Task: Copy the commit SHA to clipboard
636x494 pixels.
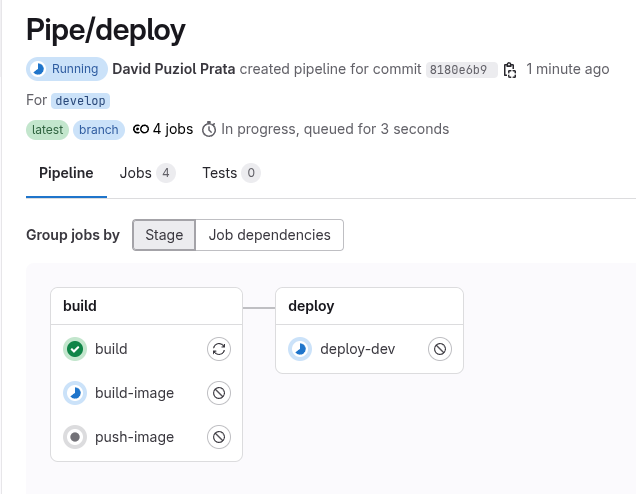Action: [x=510, y=70]
